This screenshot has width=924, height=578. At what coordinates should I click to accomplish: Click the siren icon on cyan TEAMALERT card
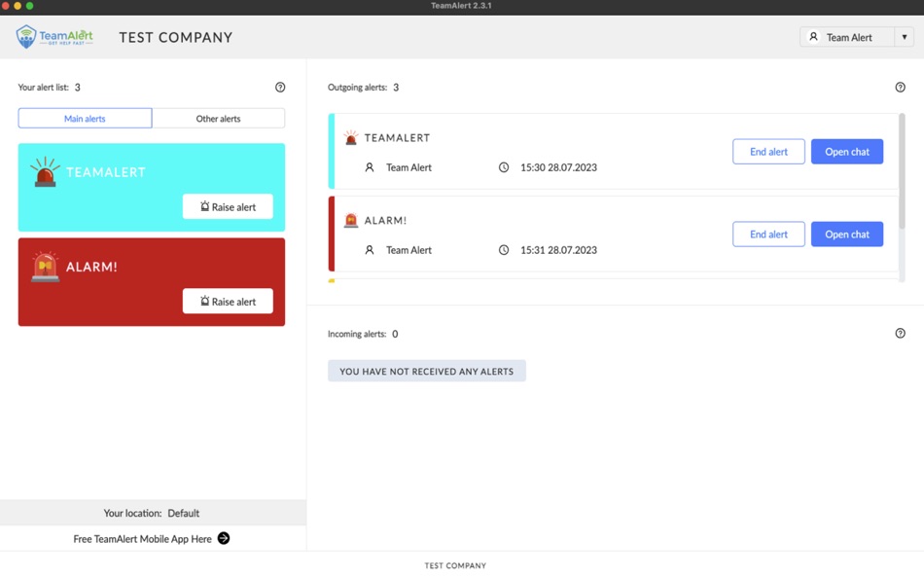click(x=45, y=172)
